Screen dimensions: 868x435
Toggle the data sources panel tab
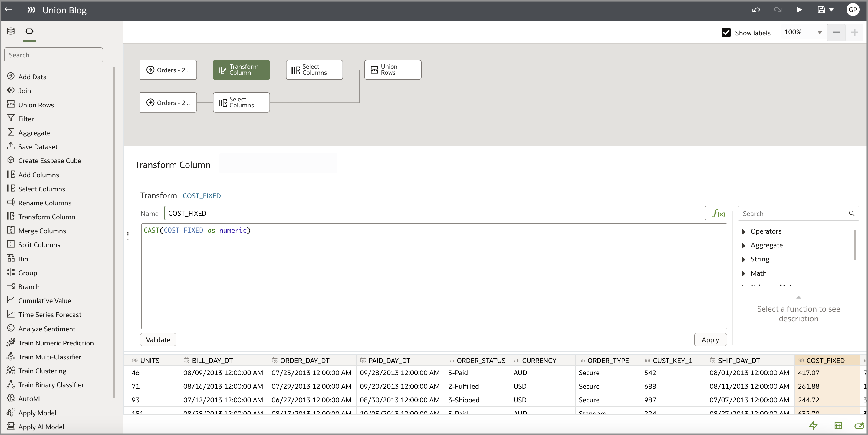coord(11,31)
